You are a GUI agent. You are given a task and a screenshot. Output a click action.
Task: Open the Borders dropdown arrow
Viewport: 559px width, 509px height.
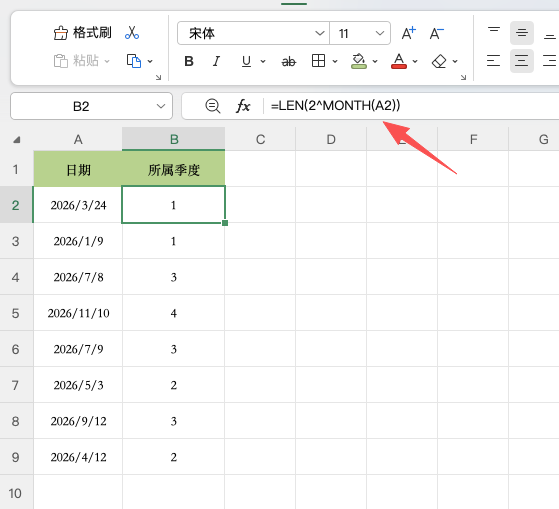335,61
